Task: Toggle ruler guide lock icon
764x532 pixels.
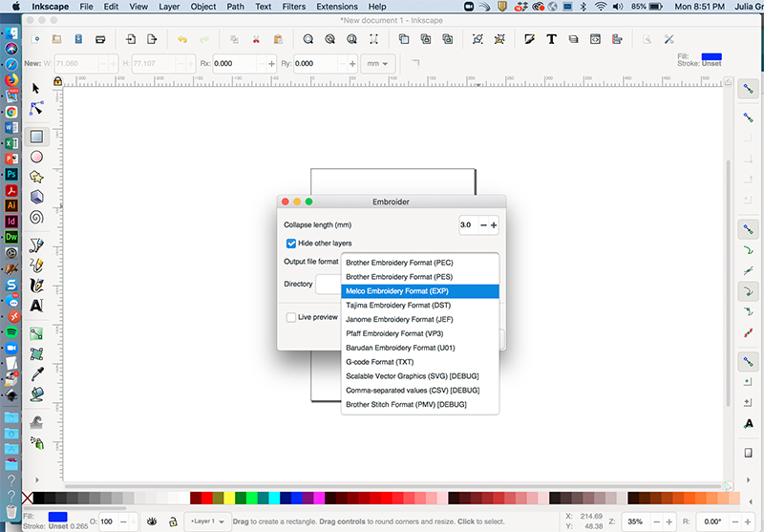Action: [x=57, y=81]
